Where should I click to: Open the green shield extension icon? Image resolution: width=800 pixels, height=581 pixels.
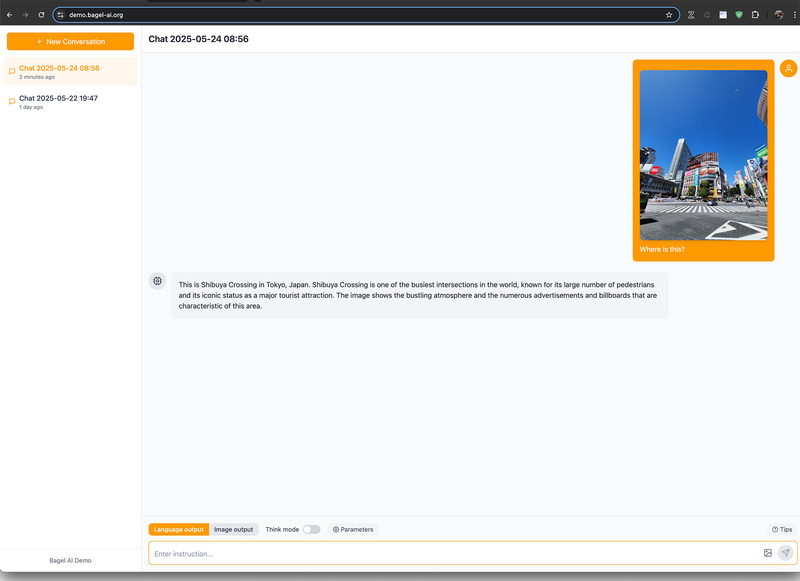[x=739, y=15]
